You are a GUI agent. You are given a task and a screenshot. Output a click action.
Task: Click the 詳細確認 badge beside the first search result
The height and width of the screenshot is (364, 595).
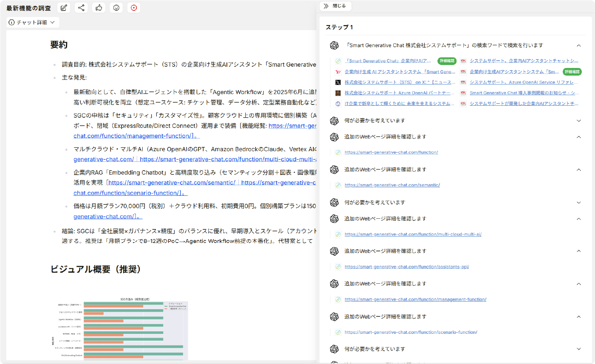pos(447,61)
